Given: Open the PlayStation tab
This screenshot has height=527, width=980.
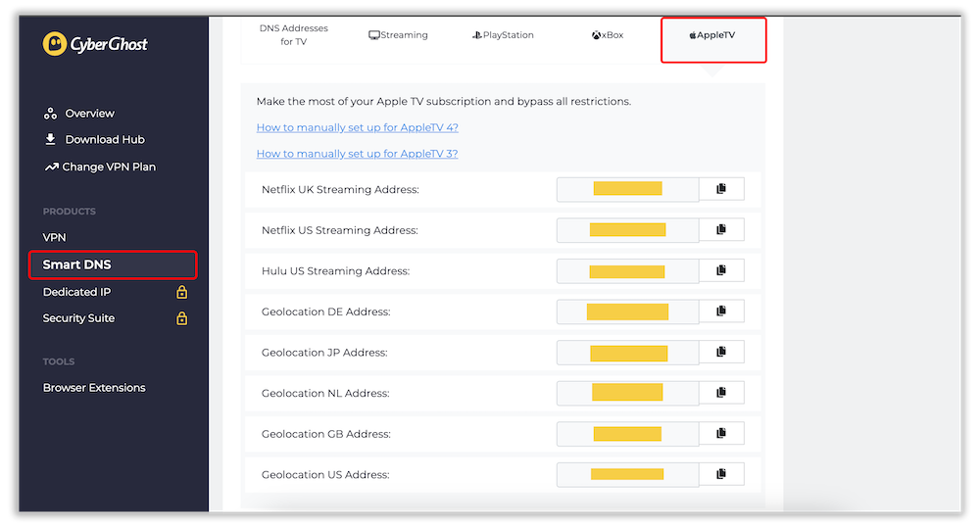Looking at the screenshot, I should pyautogui.click(x=503, y=35).
